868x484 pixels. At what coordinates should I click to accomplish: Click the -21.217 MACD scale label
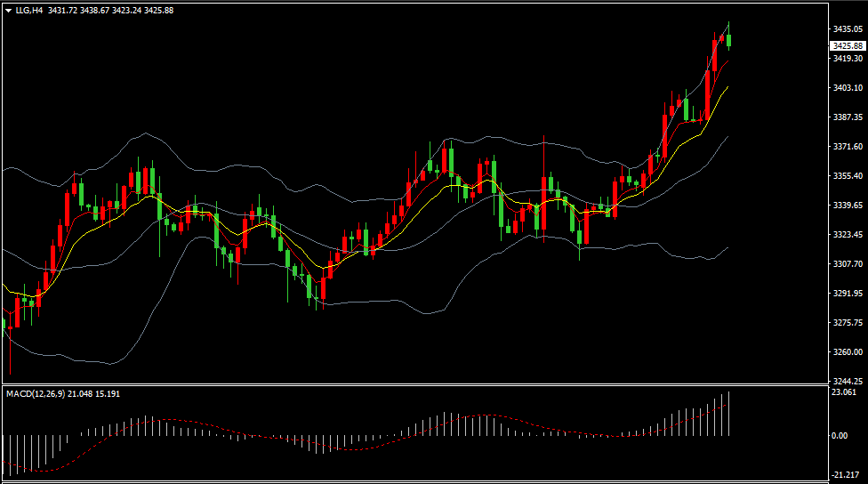click(844, 474)
